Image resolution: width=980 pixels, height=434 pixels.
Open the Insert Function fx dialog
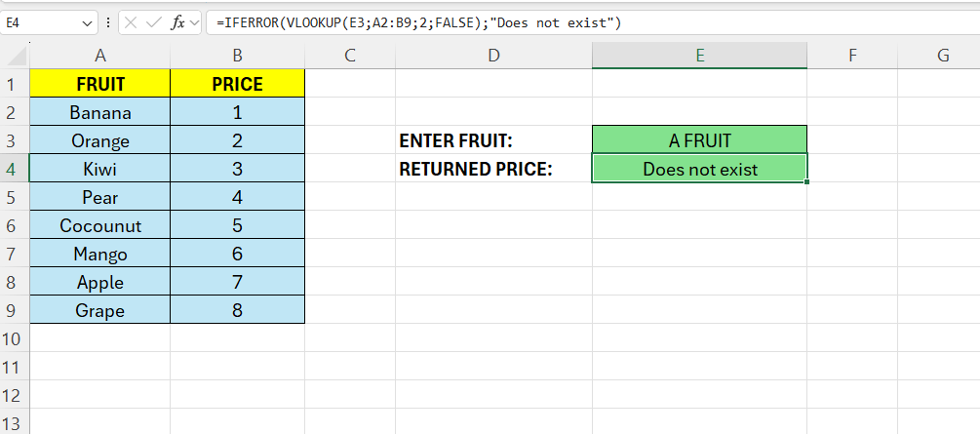[x=177, y=22]
